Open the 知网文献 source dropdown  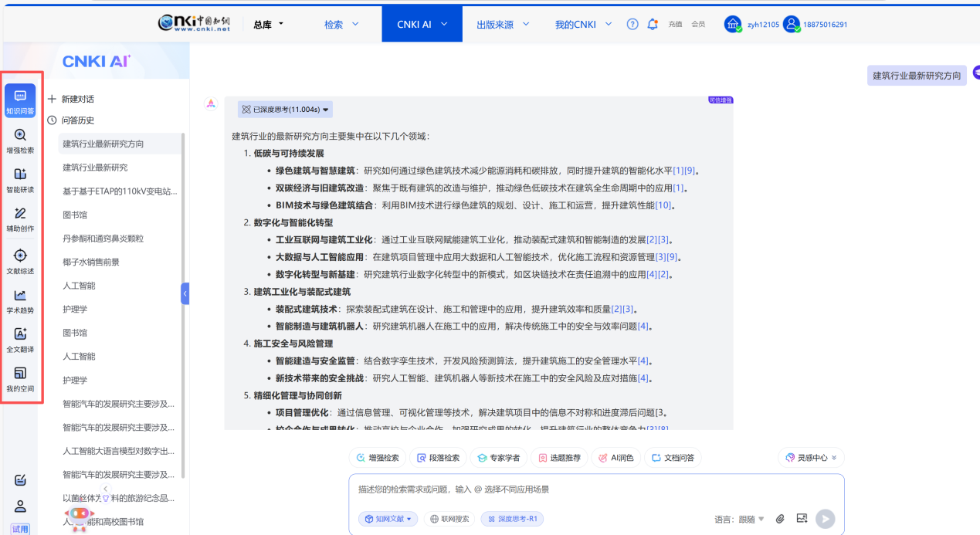388,519
